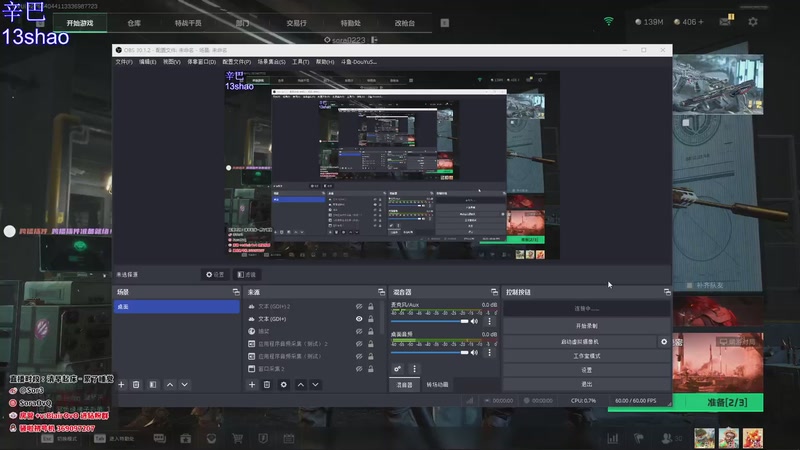Move source down in Sources panel
The width and height of the screenshot is (800, 450).
pyautogui.click(x=316, y=385)
